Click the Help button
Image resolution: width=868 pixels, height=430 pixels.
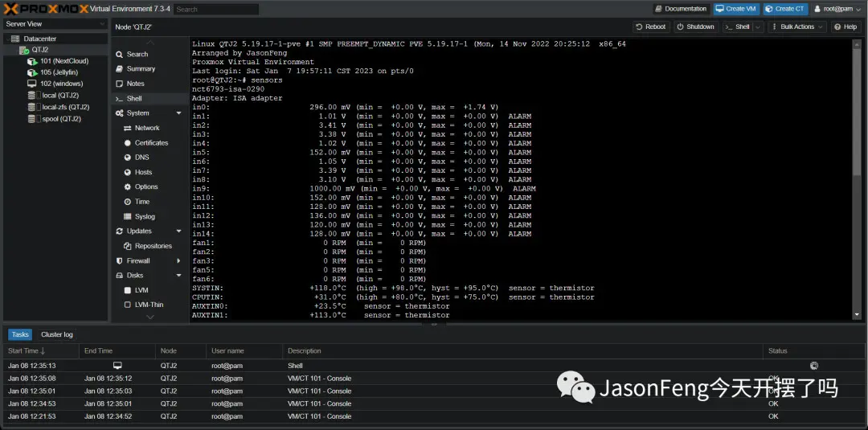pyautogui.click(x=846, y=27)
